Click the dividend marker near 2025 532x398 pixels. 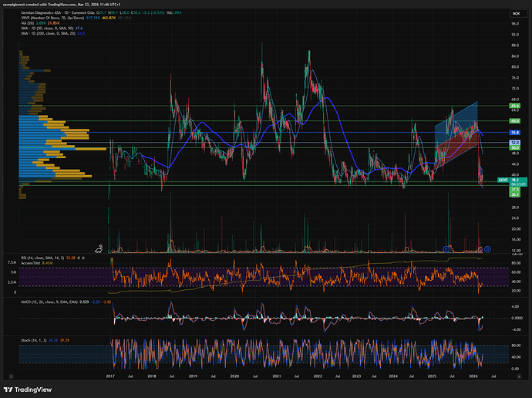pos(446,248)
